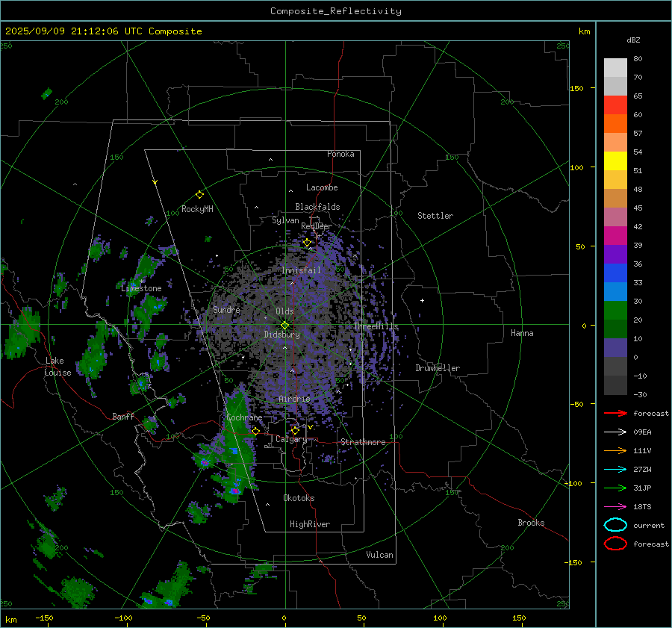Pick the bright green 30-20 dBZ swatch
Viewport: 672px width, 628px height.
(x=615, y=311)
